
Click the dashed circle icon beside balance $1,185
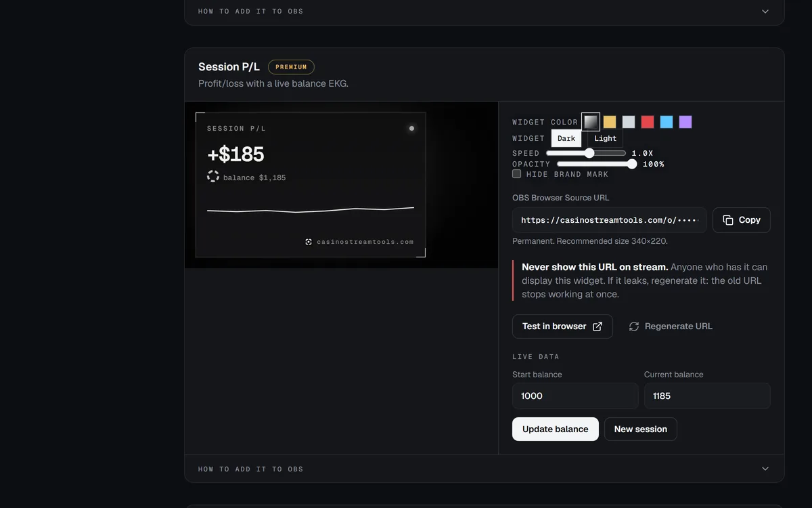[x=213, y=176]
